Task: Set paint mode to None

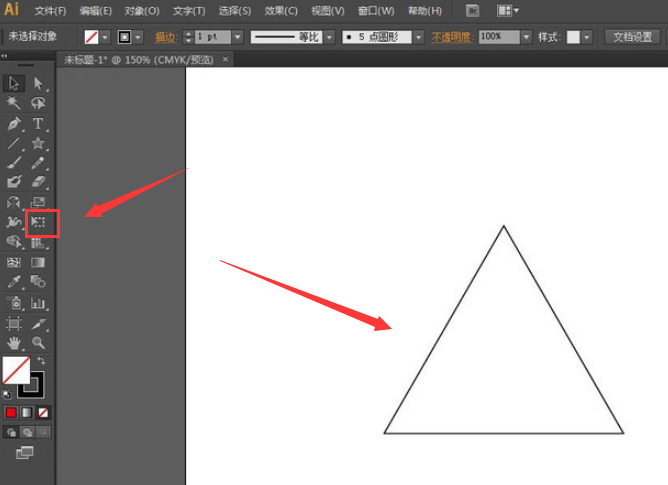Action: tap(43, 413)
